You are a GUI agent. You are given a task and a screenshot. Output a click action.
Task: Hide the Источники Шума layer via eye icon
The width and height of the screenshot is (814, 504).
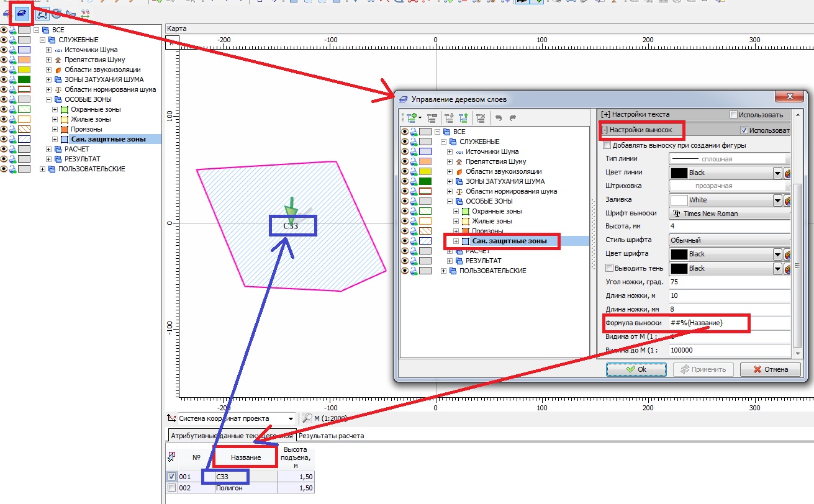(4, 50)
